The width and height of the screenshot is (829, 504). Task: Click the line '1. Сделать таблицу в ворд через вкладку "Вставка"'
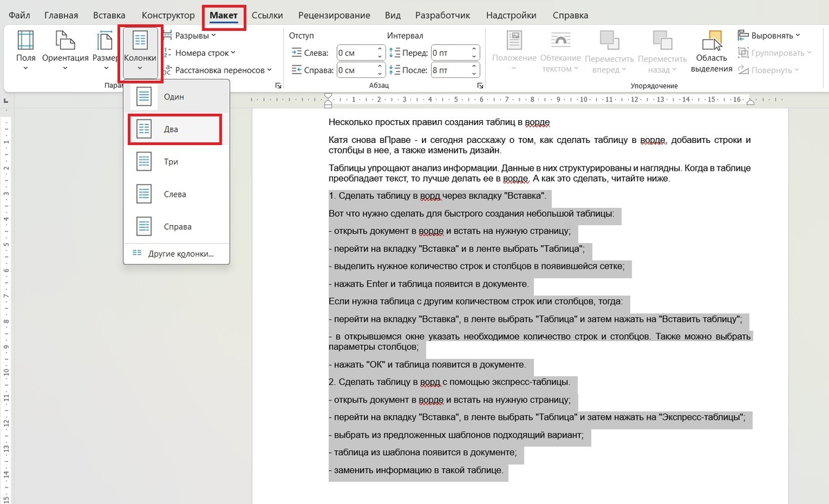coord(438,196)
